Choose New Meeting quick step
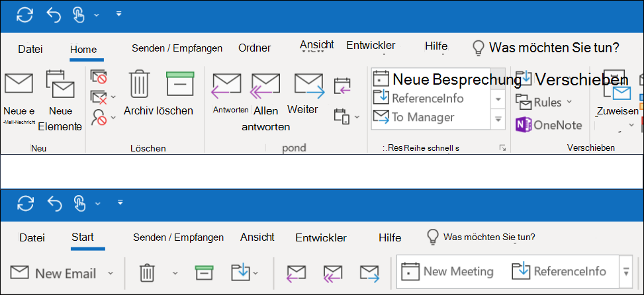 click(447, 272)
